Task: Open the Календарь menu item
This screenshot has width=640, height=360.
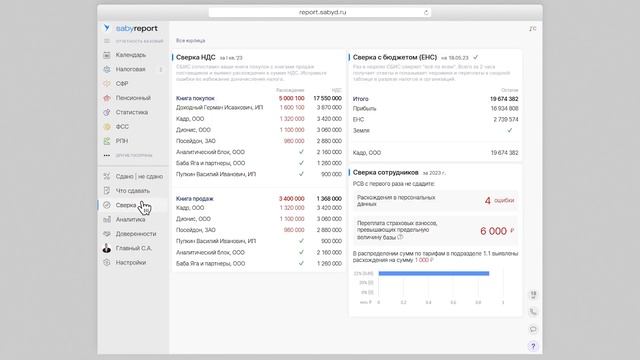Action: 131,55
